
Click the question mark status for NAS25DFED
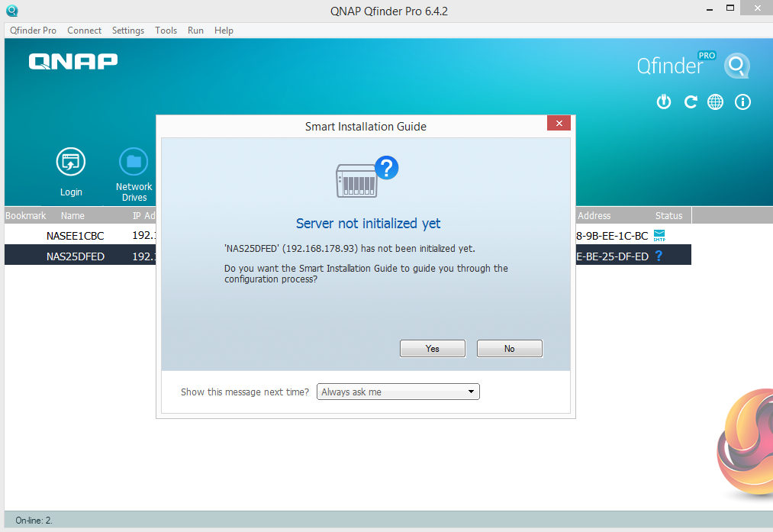pos(659,256)
